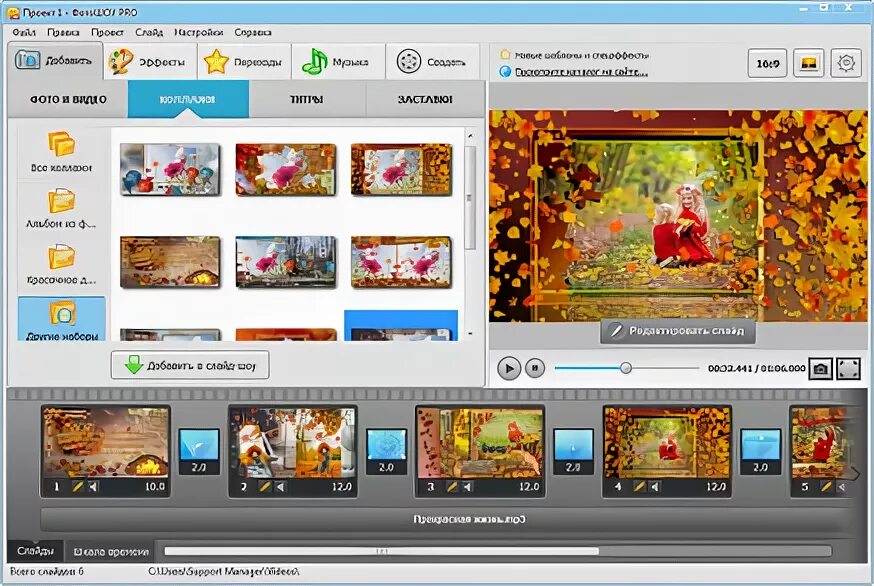Click the sound icon on slide 4
This screenshot has width=874, height=586.
(x=656, y=487)
